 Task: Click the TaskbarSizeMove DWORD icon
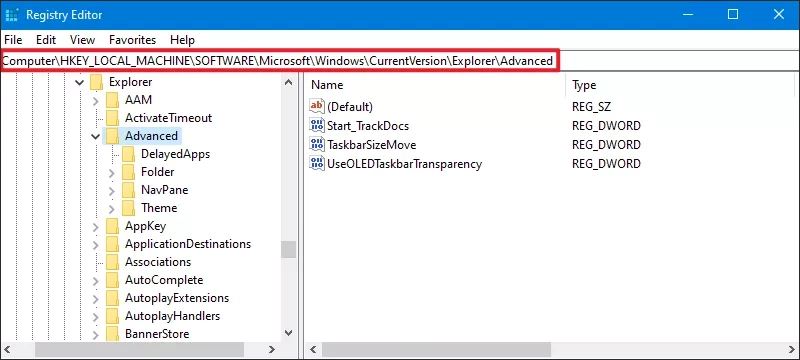tap(317, 145)
